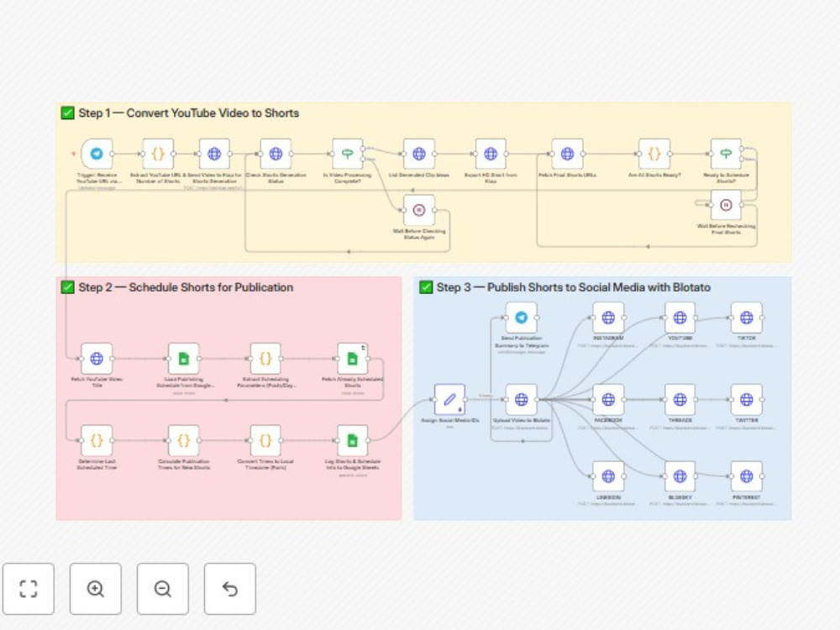Select the Extract YouTube URL code node
Viewport: 840px width, 630px height.
click(158, 154)
